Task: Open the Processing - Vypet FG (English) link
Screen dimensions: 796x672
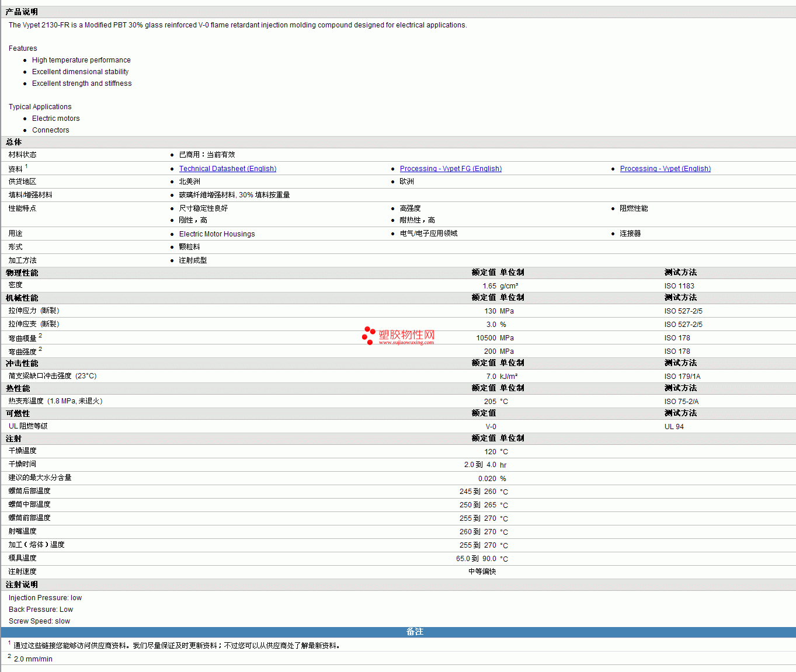Action: coord(450,169)
